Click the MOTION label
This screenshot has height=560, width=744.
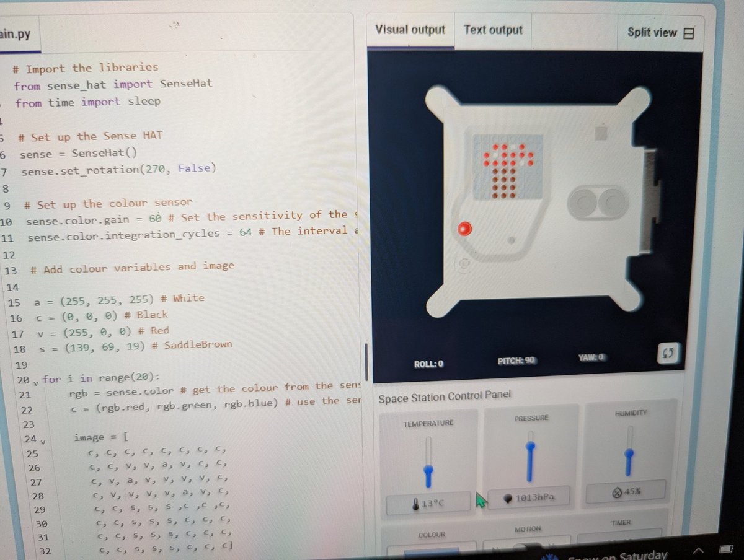tap(528, 528)
